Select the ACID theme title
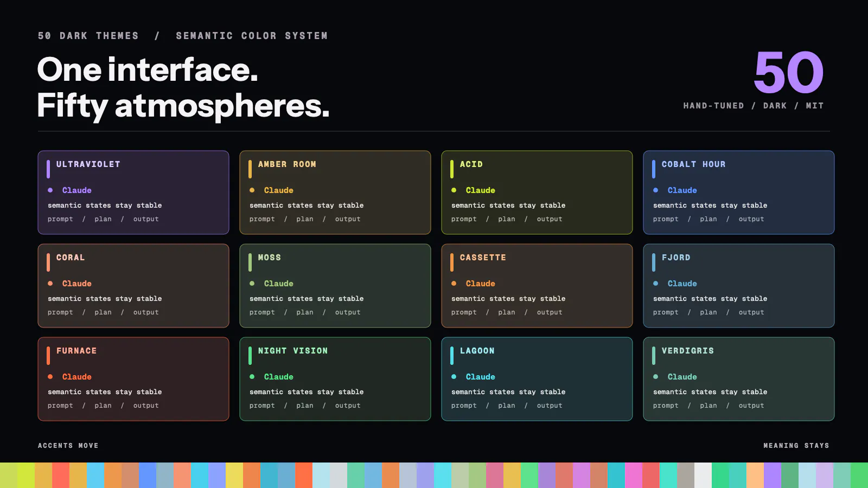 471,164
